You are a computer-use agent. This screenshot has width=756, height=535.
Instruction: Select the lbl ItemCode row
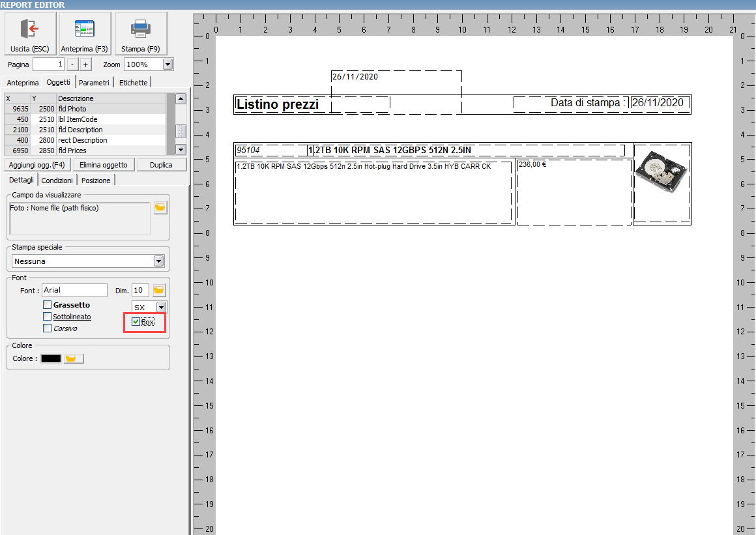(x=85, y=119)
